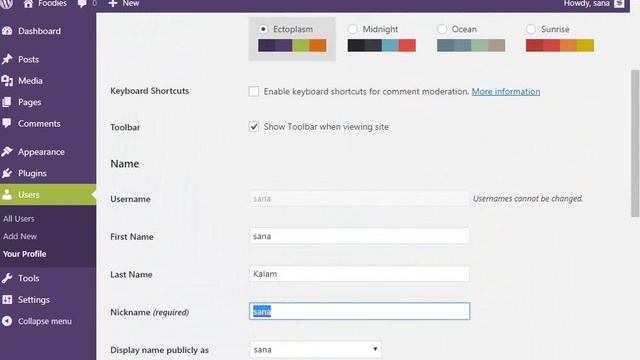Click the Appearance paintbrush icon
640x360 pixels.
[x=7, y=152]
